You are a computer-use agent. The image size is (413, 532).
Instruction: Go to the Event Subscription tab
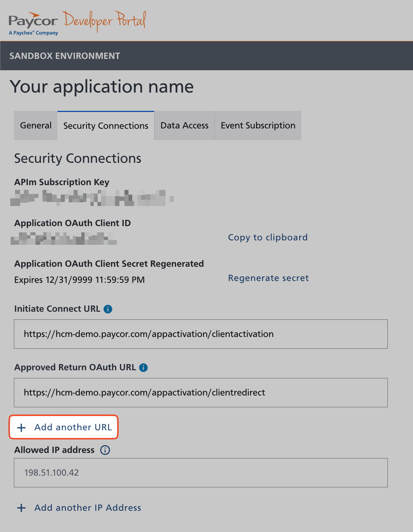pos(258,125)
